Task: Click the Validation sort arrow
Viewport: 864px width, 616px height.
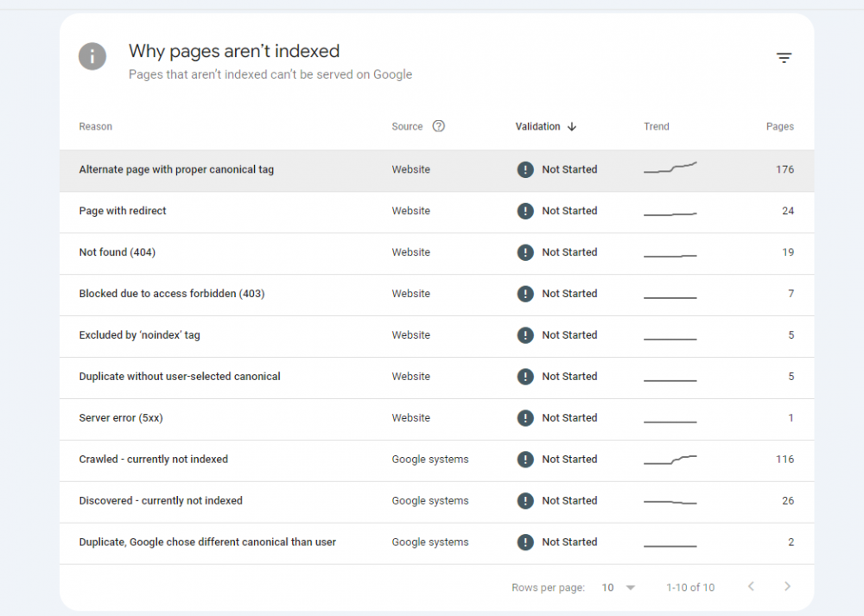Action: click(572, 126)
